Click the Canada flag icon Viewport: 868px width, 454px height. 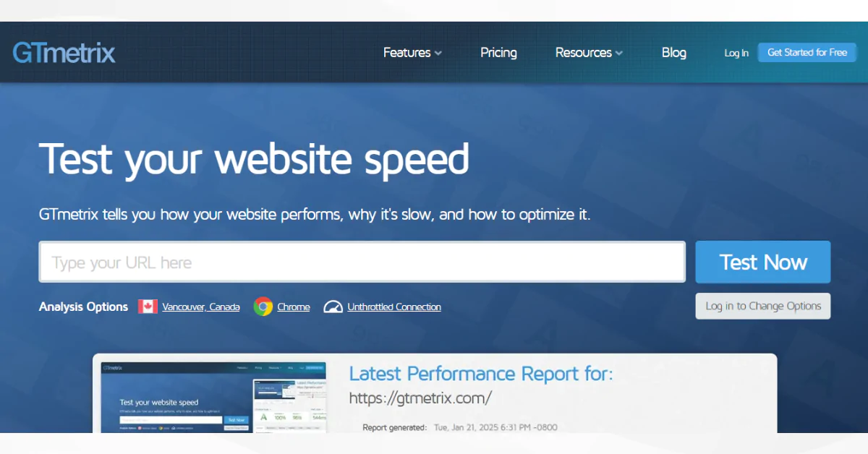[x=148, y=307]
